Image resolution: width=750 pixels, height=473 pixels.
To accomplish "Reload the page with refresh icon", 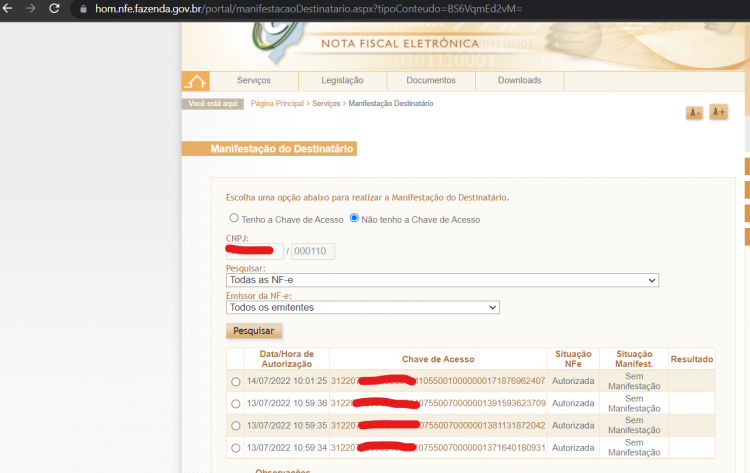I will (x=54, y=9).
